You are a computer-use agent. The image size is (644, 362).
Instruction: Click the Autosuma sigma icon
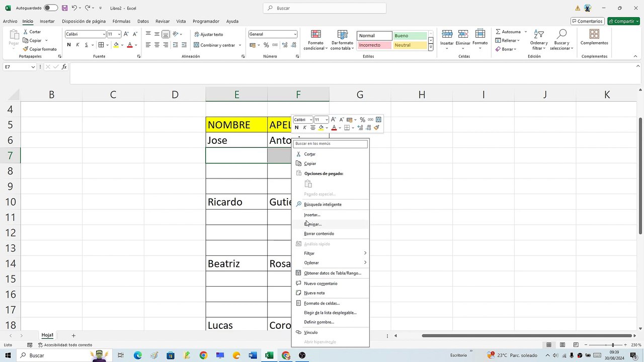tap(498, 32)
